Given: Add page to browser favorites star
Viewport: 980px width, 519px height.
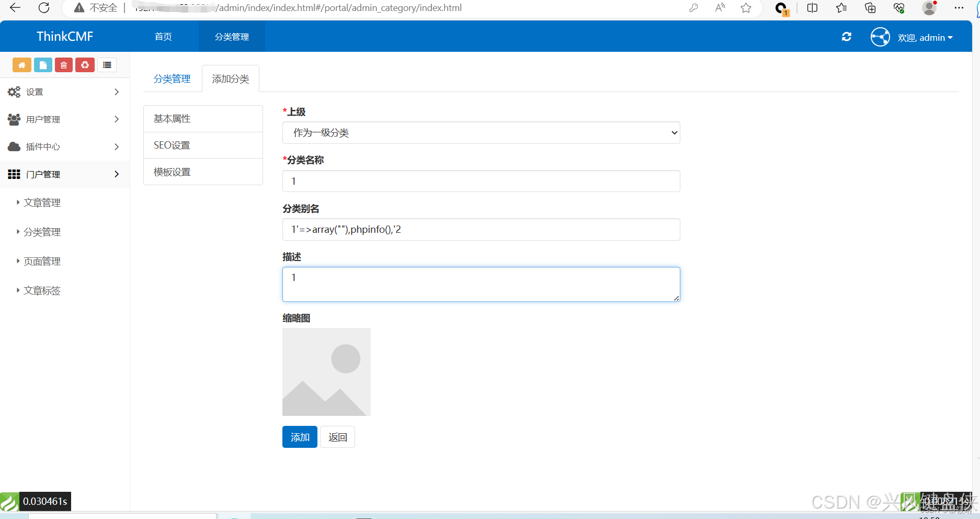Looking at the screenshot, I should pyautogui.click(x=746, y=8).
